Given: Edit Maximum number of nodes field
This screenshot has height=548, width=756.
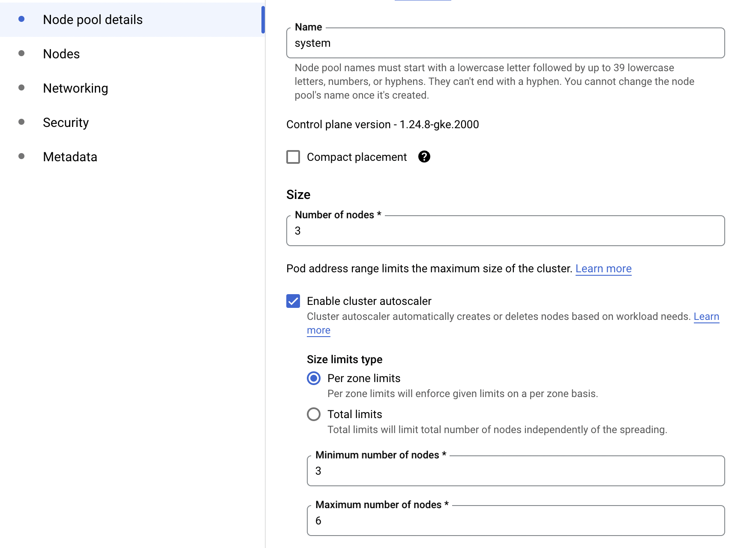Looking at the screenshot, I should coord(516,521).
